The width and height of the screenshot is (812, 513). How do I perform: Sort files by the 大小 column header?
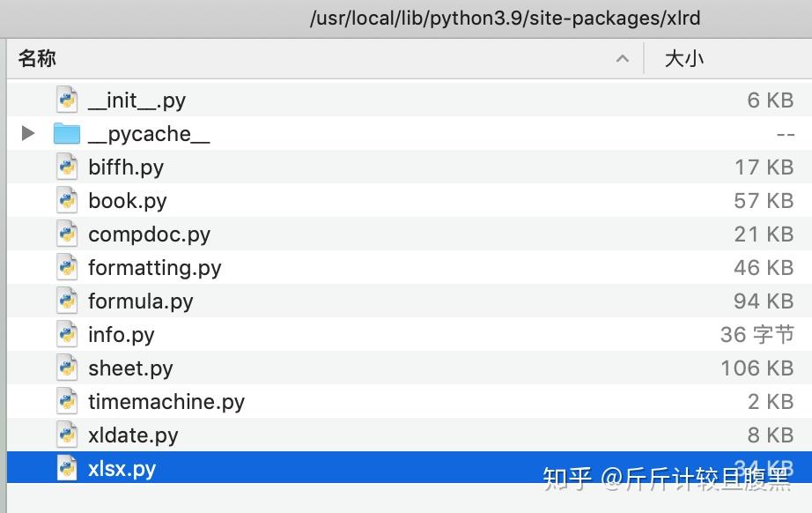tap(683, 58)
